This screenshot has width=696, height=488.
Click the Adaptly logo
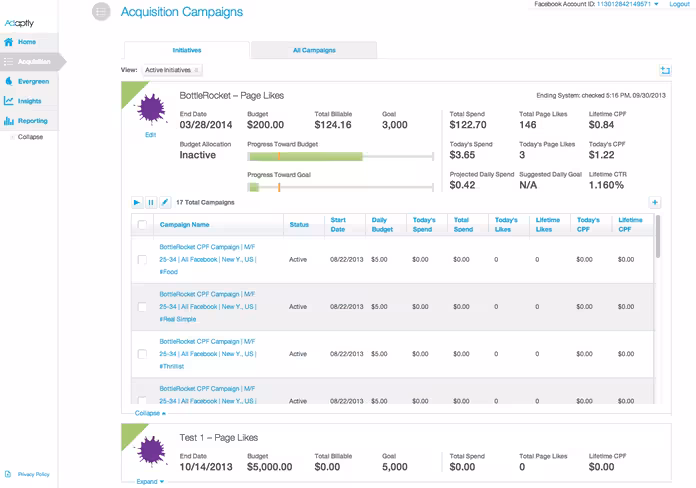(x=19, y=23)
